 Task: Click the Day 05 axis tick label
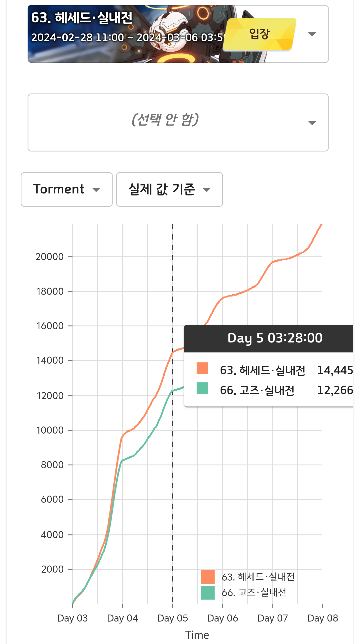172,618
